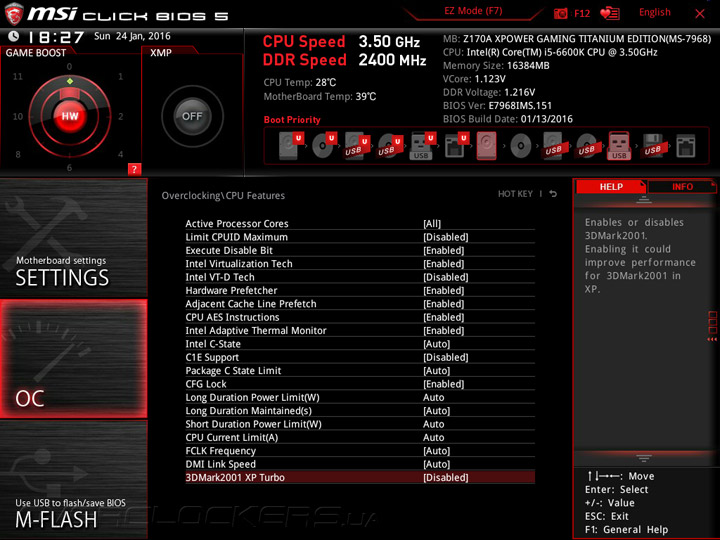Select the UEFI USB hard disk boot icon
Screen dimensions: 720x540
coord(356,146)
